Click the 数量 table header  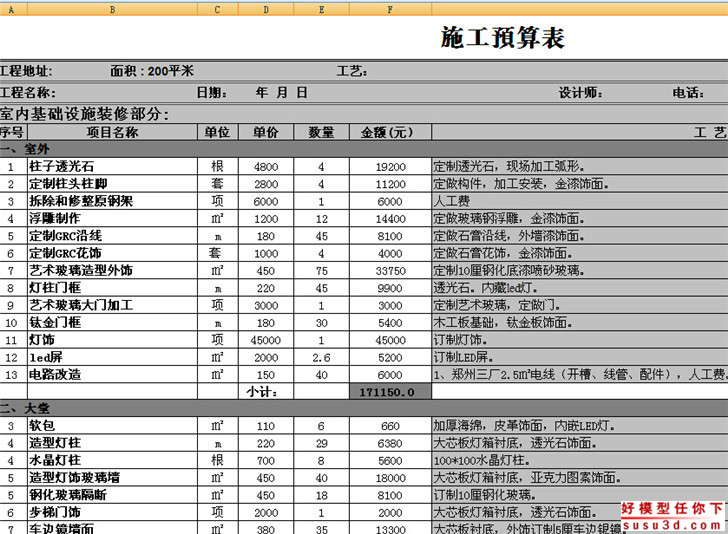click(x=321, y=132)
